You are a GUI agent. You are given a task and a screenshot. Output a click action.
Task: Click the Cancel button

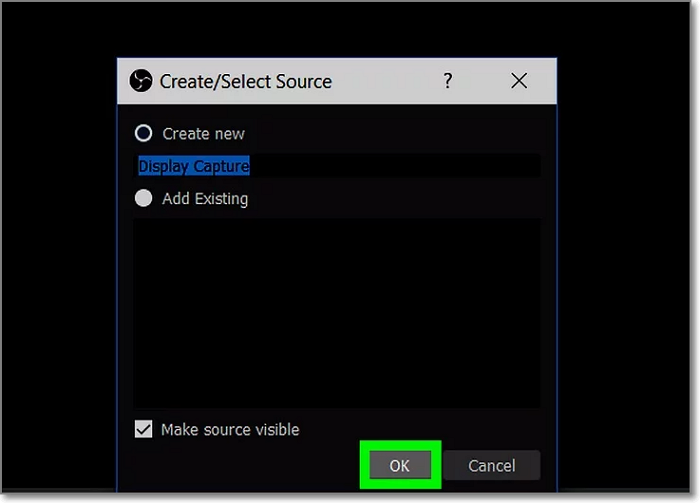(491, 465)
